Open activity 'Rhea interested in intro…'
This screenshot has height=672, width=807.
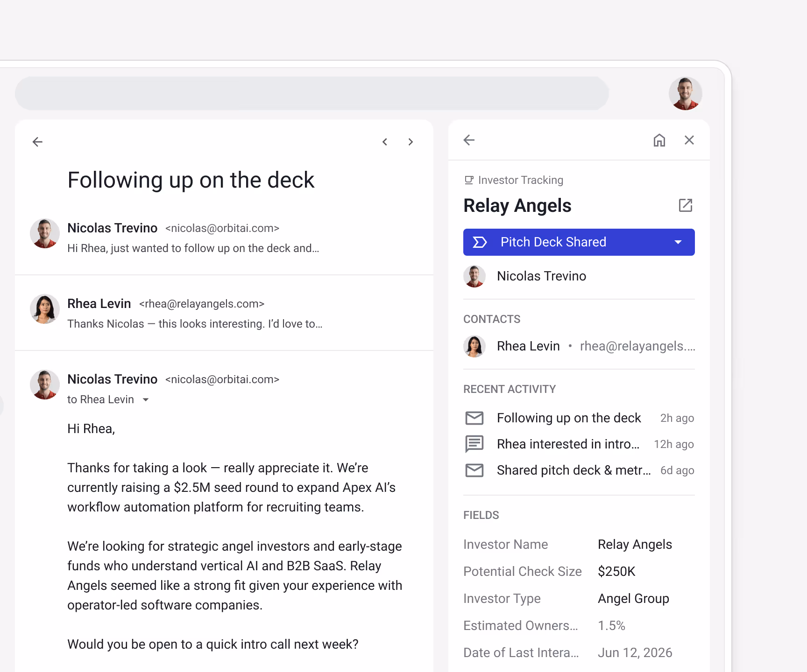coord(568,444)
